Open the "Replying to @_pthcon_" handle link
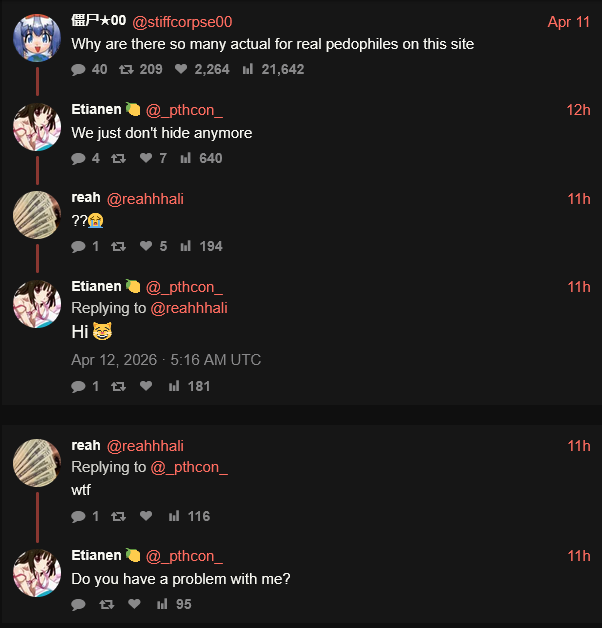The width and height of the screenshot is (602, 628). (x=189, y=467)
